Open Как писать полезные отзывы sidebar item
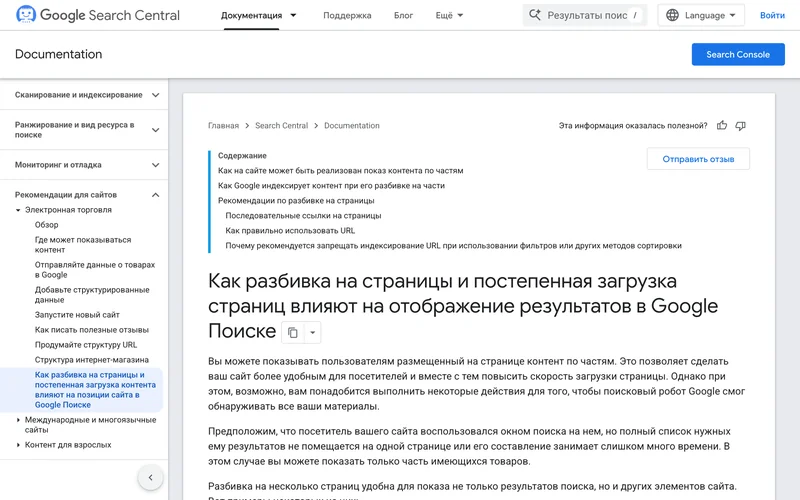The height and width of the screenshot is (500, 800). pyautogui.click(x=91, y=330)
